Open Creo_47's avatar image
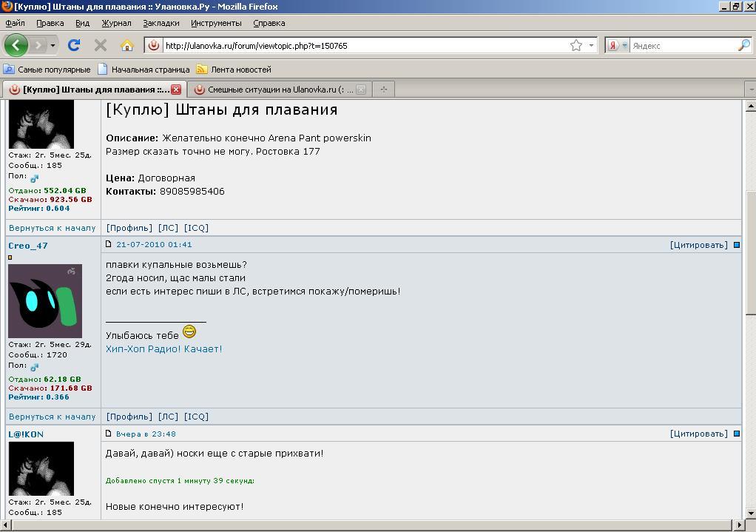The image size is (756, 532). click(x=45, y=300)
